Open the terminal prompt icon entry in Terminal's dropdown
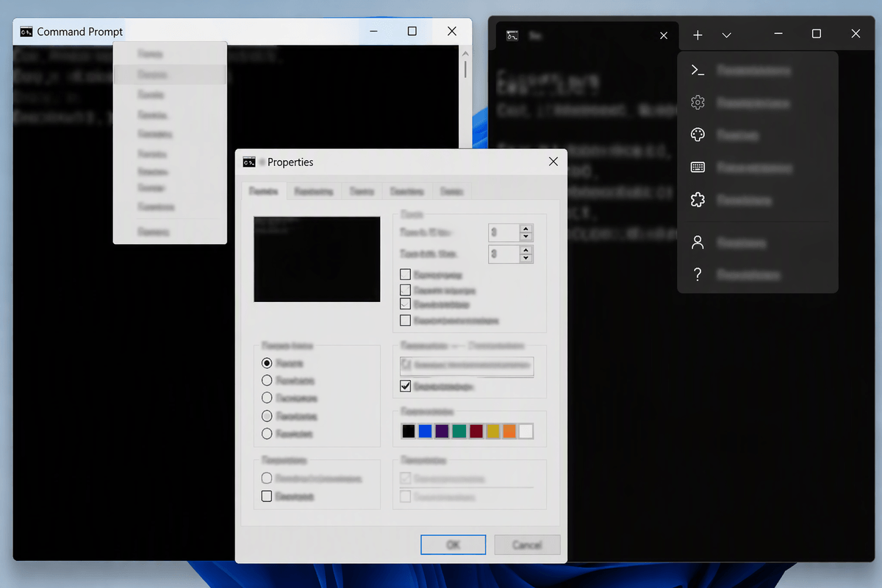Image resolution: width=882 pixels, height=588 pixels. (758, 71)
